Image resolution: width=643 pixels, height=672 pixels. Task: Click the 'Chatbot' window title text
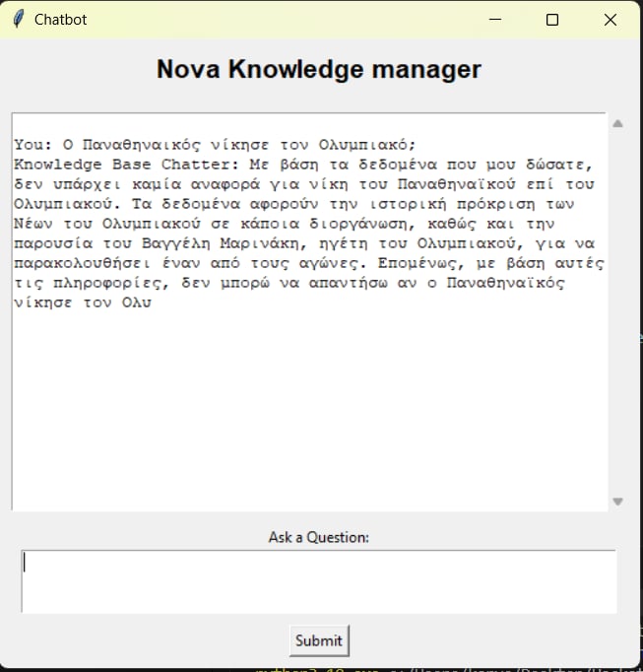(x=60, y=20)
